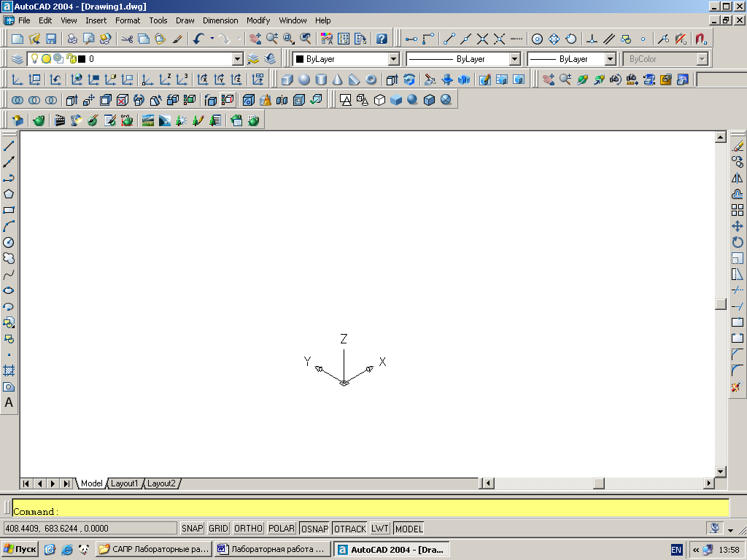
Task: Open the Draw menu
Action: (x=185, y=20)
